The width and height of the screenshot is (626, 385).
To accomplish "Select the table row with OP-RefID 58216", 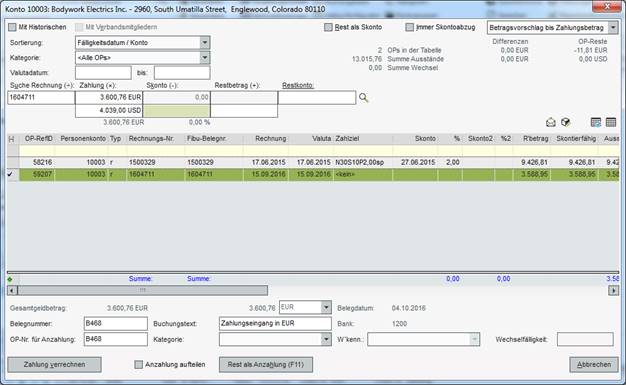I will click(313, 163).
